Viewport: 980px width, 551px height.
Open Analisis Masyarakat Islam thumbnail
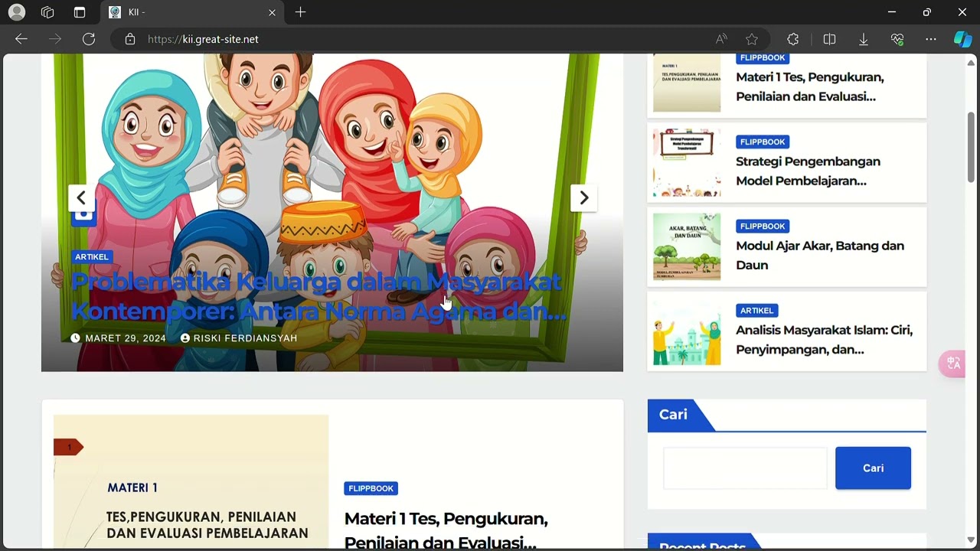tap(687, 331)
